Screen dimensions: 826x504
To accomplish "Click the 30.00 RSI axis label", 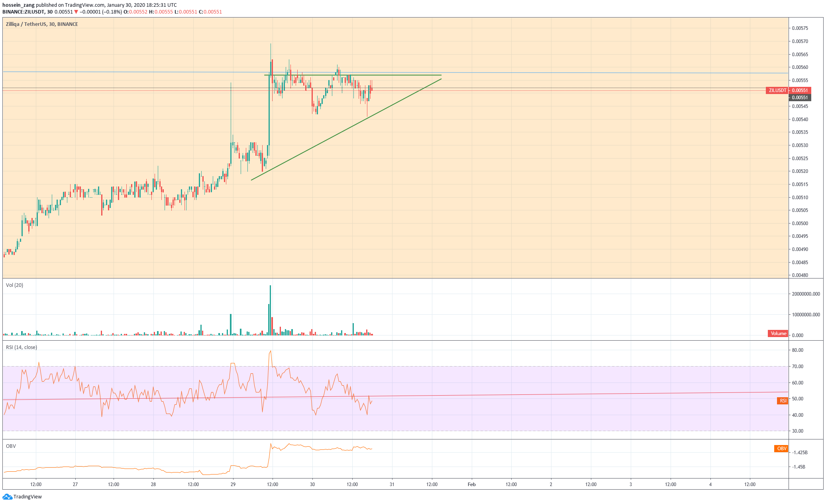I will click(798, 431).
